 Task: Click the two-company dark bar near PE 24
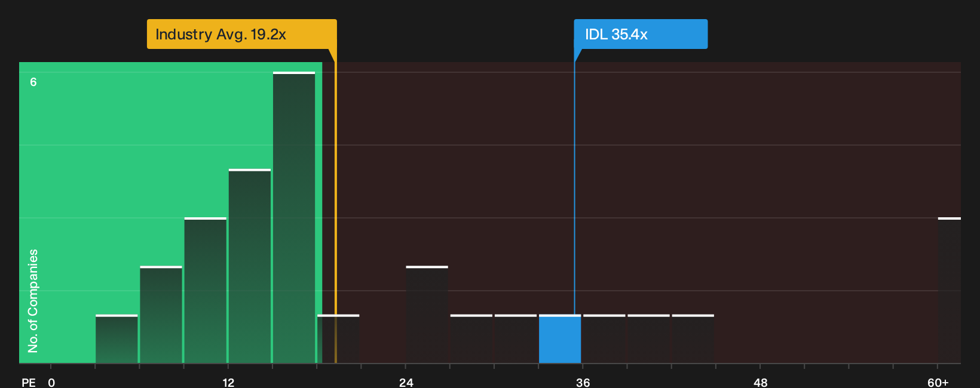point(427,315)
